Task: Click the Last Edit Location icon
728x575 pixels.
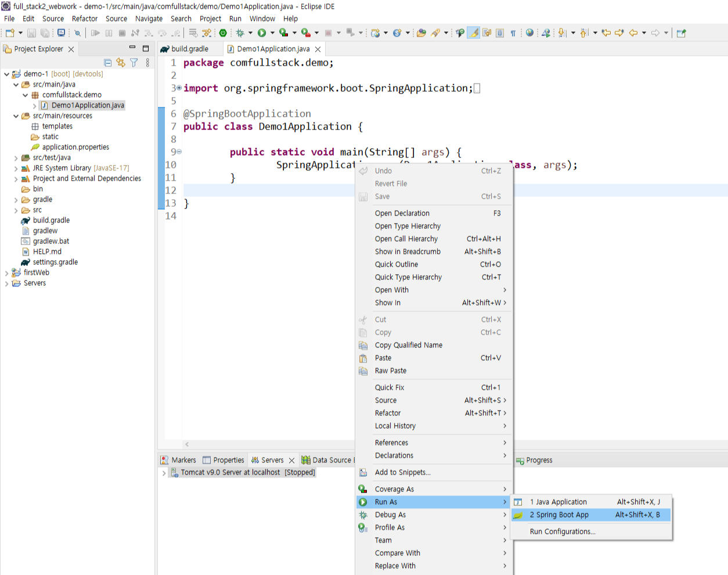Action: coord(606,33)
